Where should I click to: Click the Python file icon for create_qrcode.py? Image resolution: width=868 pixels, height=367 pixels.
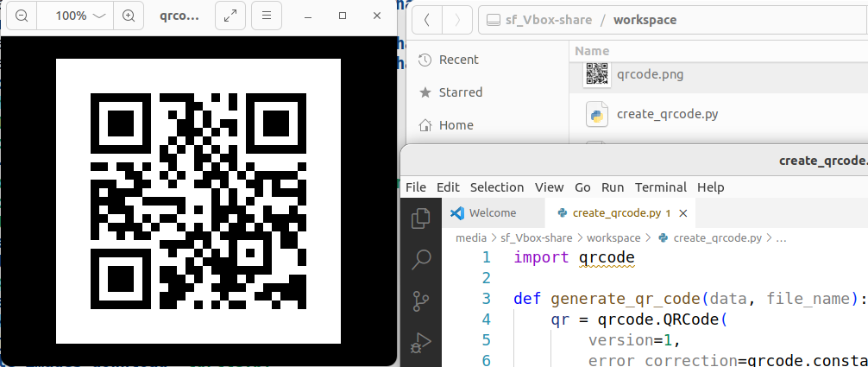[597, 114]
